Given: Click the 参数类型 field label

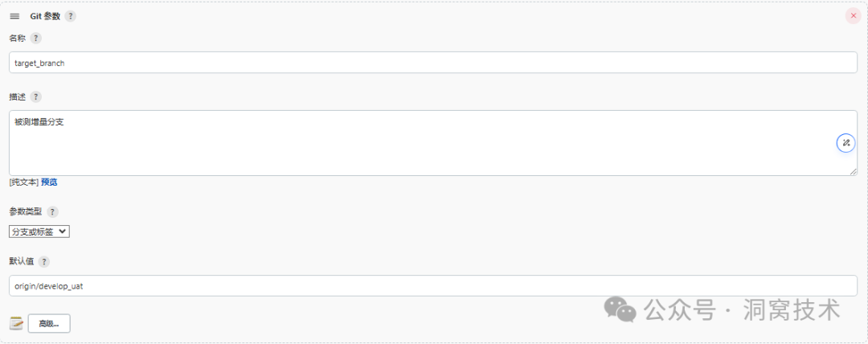Looking at the screenshot, I should (25, 211).
